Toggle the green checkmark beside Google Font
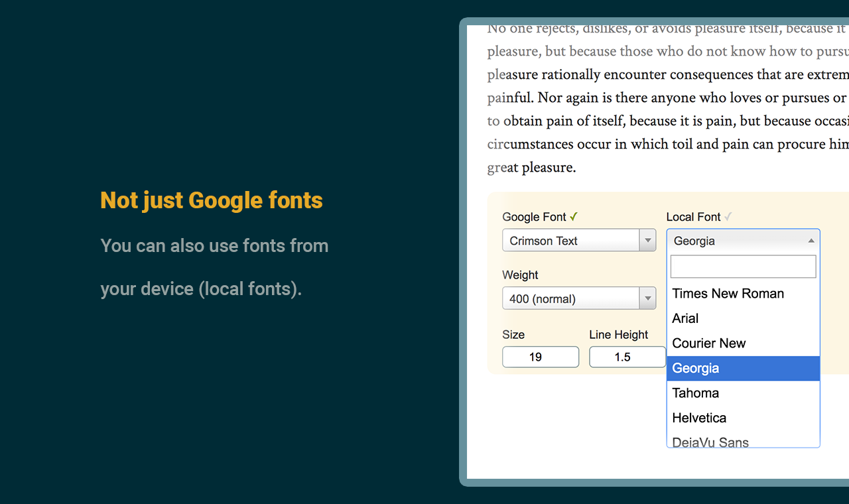 pyautogui.click(x=574, y=217)
